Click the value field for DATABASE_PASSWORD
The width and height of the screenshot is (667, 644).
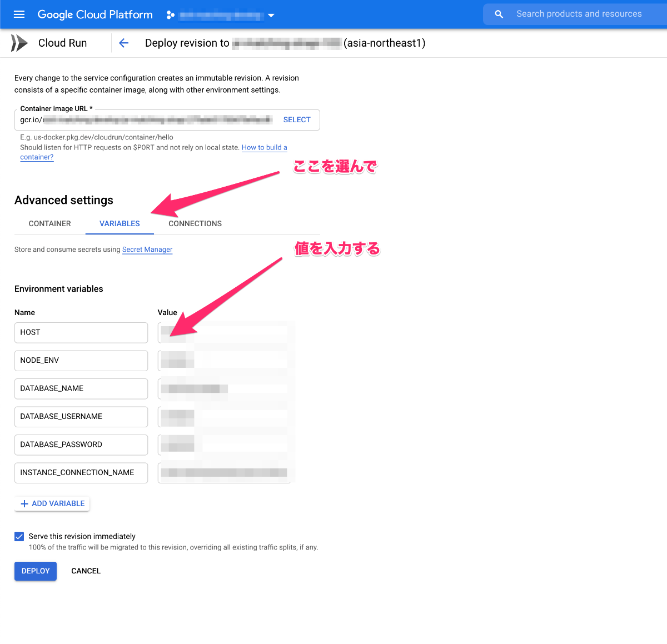tap(225, 445)
